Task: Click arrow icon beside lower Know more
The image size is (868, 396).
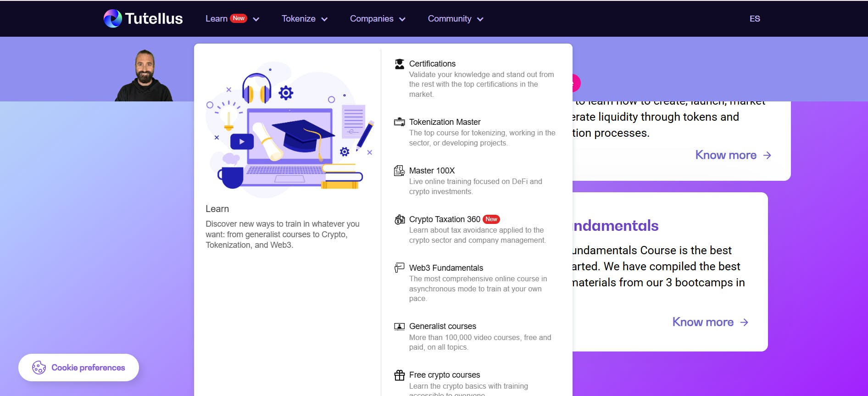Action: click(x=744, y=323)
